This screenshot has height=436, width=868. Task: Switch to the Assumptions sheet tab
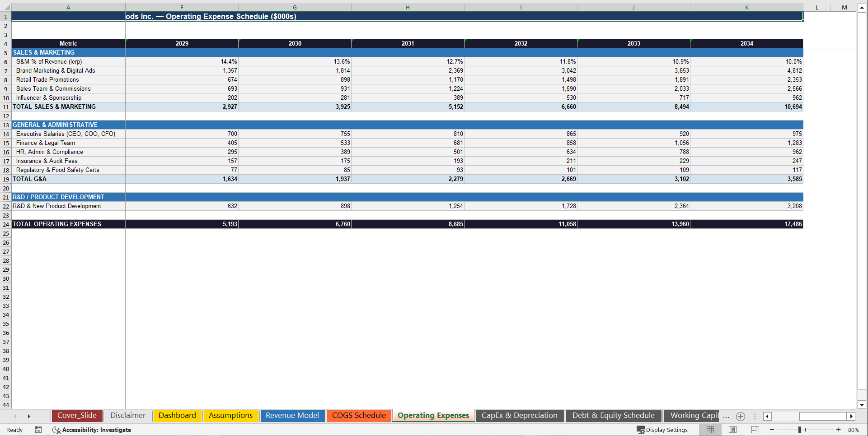(231, 416)
